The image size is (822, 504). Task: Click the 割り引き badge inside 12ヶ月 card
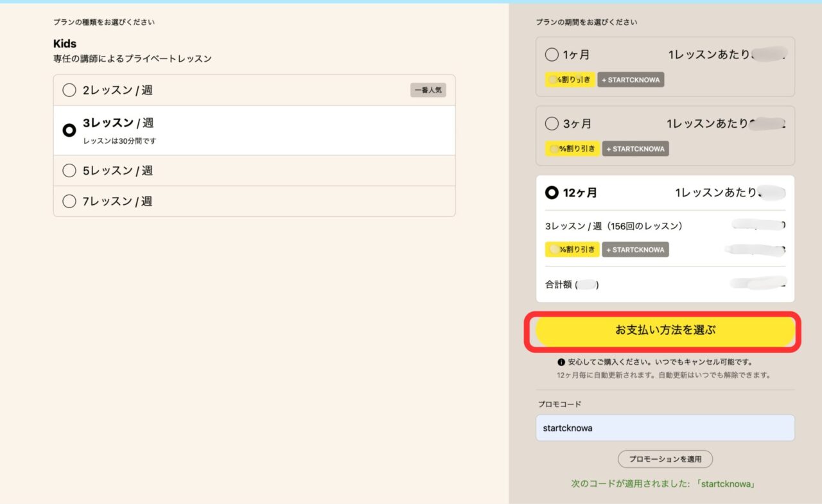pos(572,249)
